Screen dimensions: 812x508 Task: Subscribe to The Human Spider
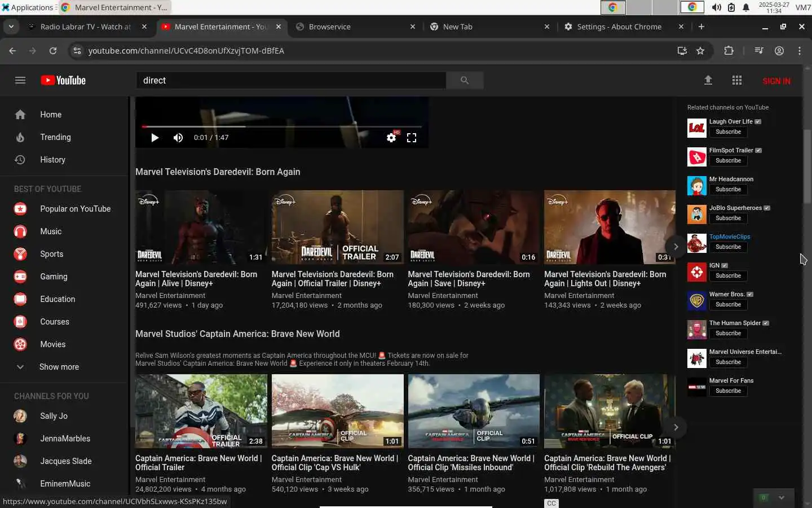coord(728,334)
